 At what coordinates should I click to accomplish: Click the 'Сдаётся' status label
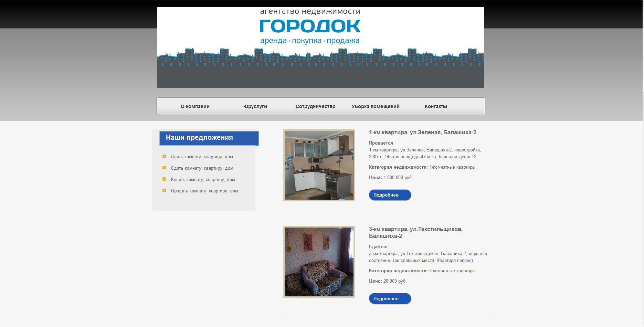(378, 247)
